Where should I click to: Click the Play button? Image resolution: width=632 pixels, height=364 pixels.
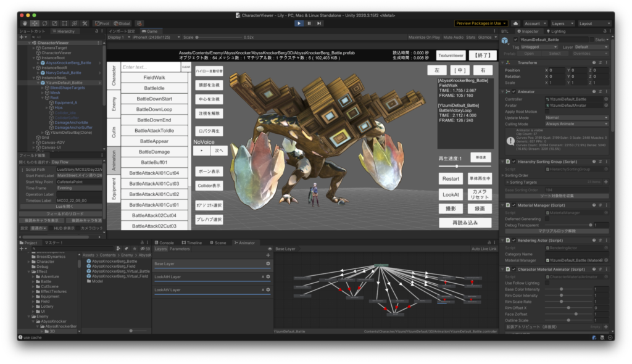[299, 23]
